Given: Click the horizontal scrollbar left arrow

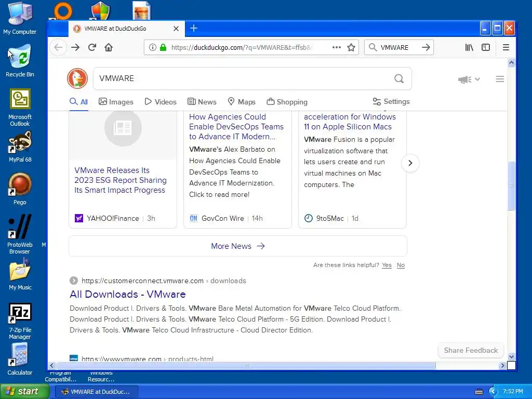Looking at the screenshot, I should [x=52, y=365].
